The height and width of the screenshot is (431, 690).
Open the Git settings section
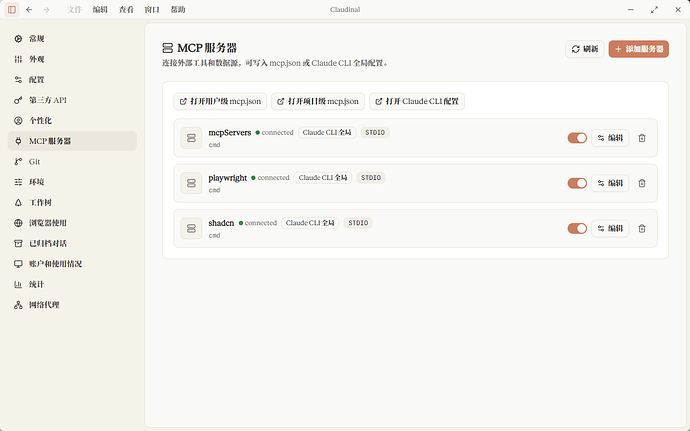pos(72,162)
